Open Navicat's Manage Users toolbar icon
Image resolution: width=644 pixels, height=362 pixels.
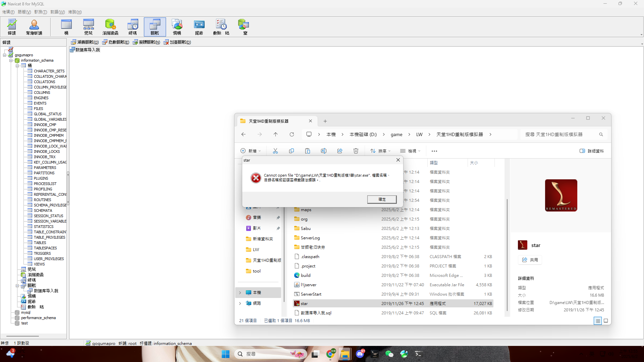[x=34, y=27]
